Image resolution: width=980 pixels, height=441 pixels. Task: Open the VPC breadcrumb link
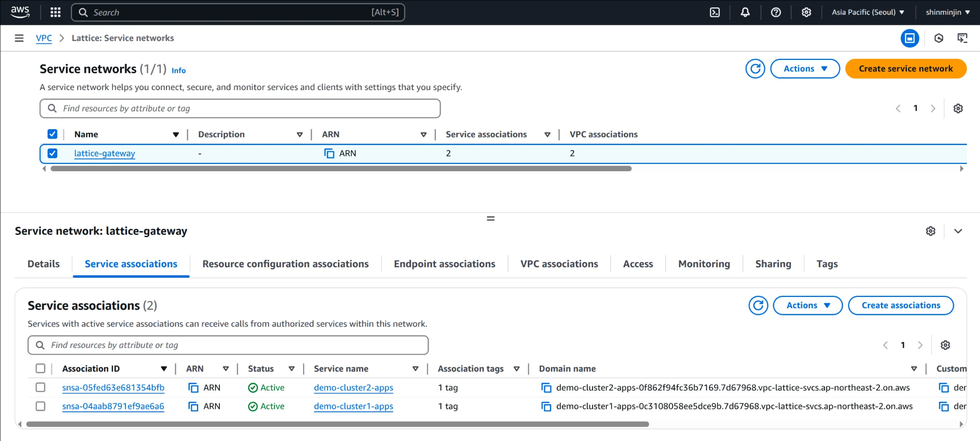coord(44,38)
